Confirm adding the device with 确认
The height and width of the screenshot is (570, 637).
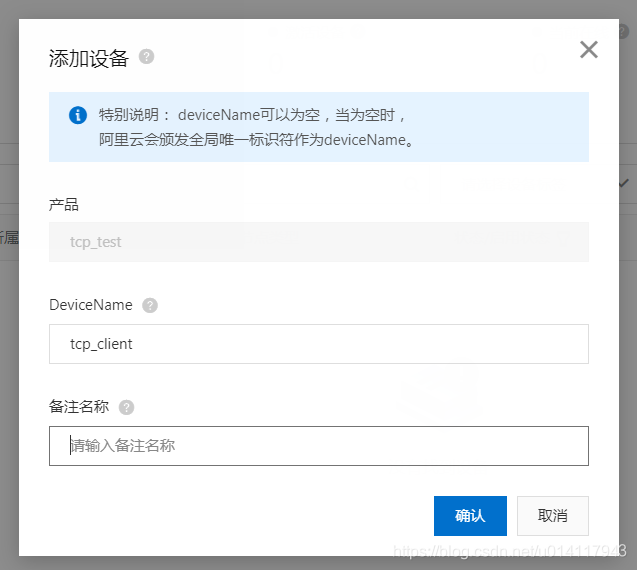(x=470, y=516)
